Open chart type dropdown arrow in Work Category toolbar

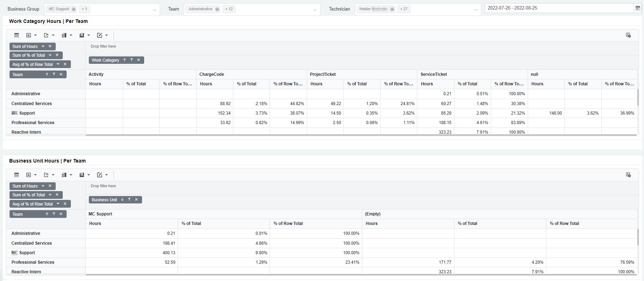pos(35,35)
